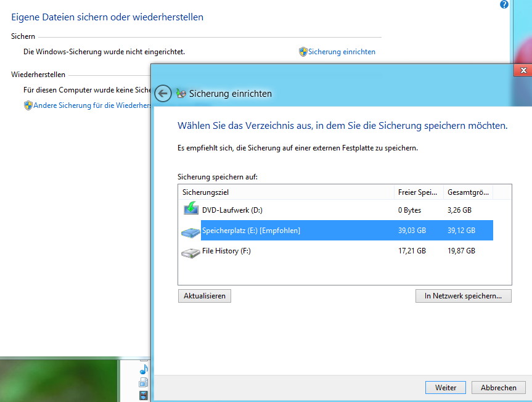Click the 17,21 GB free space value
This screenshot has width=532, height=402.
(x=412, y=251)
